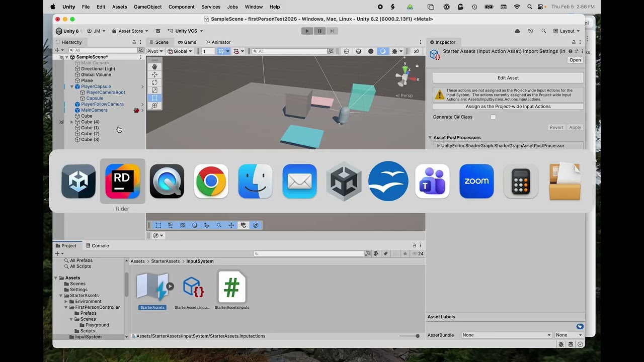Switch to the Game tab
644x362 pixels.
click(x=187, y=42)
